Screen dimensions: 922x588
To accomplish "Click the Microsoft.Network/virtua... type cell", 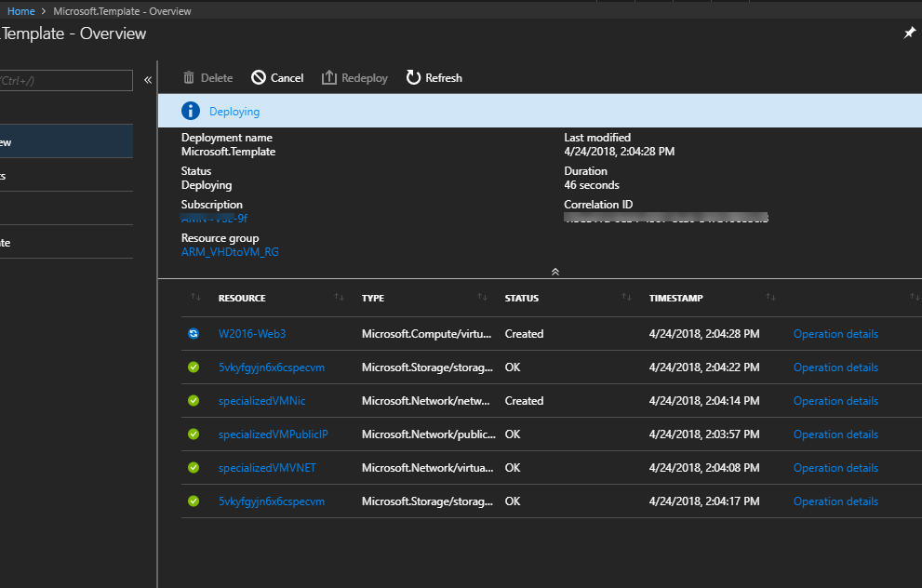I will (x=427, y=467).
